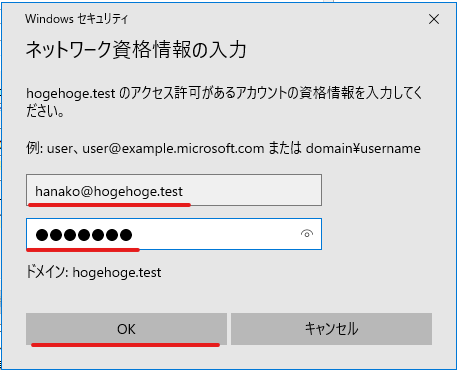Click the first password dot in the field
The image size is (457, 370).
point(42,235)
